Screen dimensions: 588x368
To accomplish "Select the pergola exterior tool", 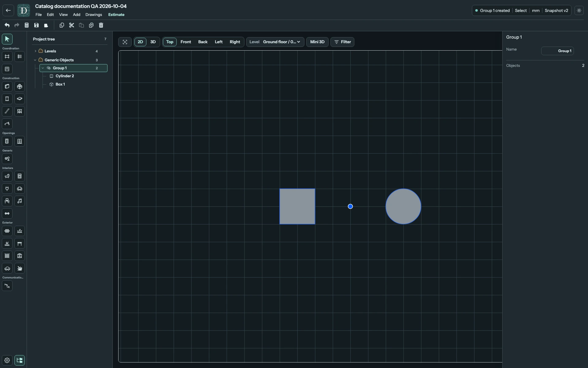I will [20, 243].
